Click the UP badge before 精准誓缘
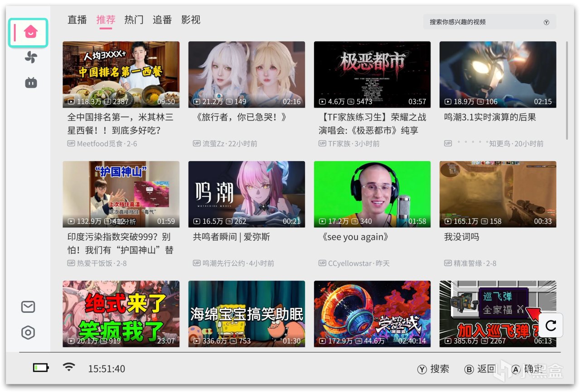 (448, 263)
